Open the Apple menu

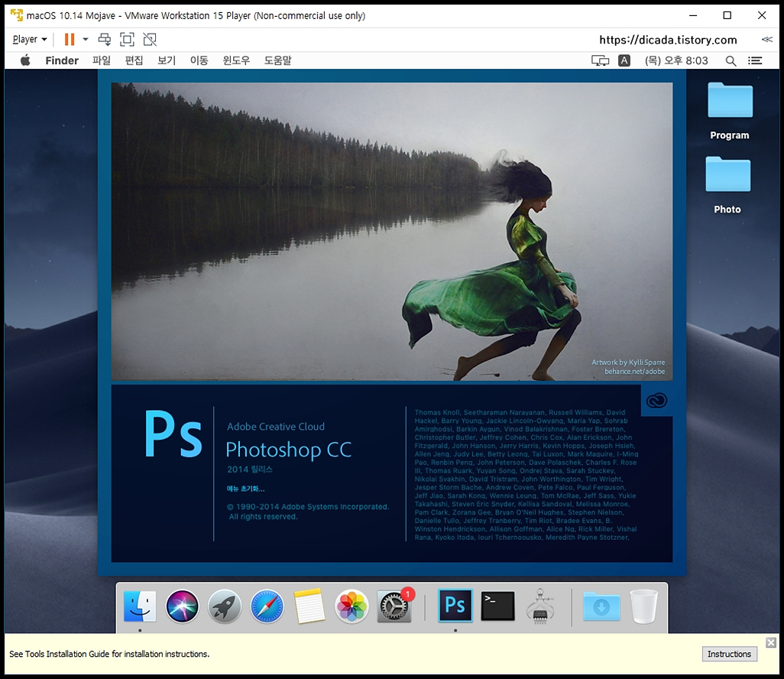click(25, 60)
